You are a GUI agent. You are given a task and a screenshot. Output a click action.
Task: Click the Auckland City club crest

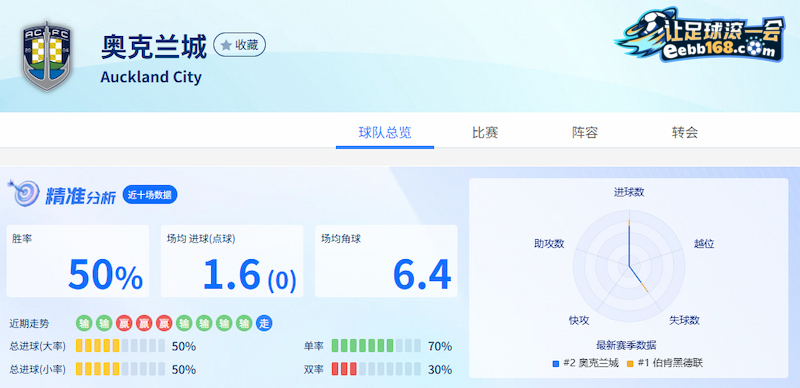pos(47,56)
